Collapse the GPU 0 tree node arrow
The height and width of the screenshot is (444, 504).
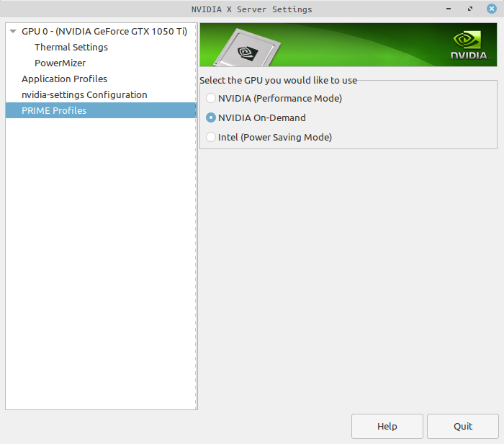click(x=13, y=31)
